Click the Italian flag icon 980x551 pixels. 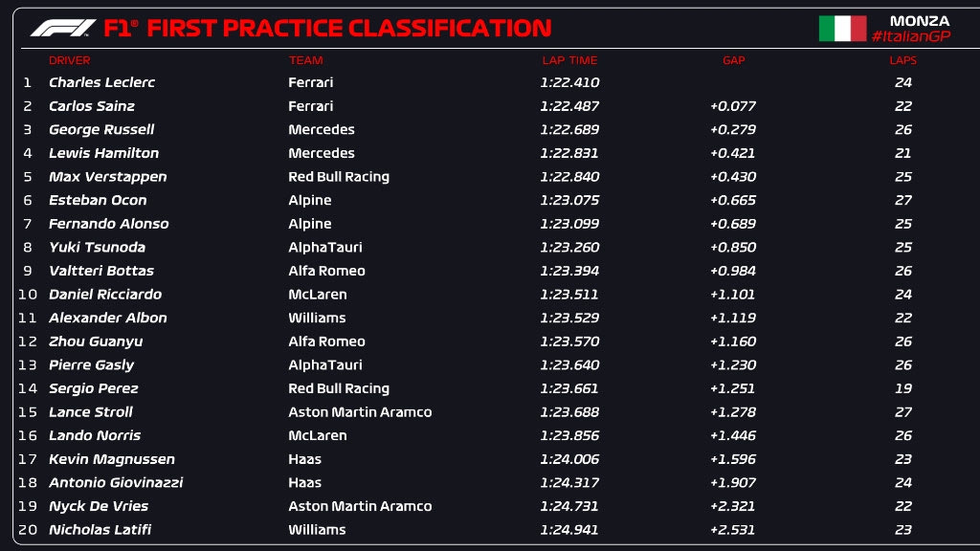(x=842, y=29)
